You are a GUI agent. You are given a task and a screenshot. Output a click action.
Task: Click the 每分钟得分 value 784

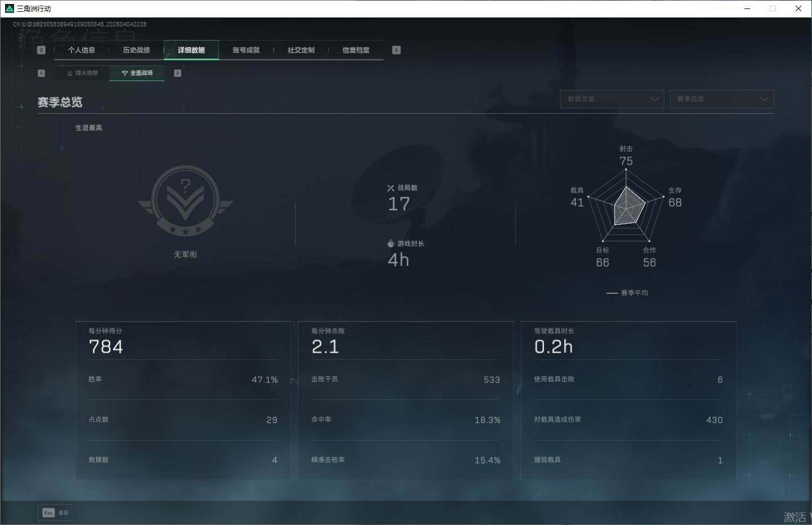106,347
